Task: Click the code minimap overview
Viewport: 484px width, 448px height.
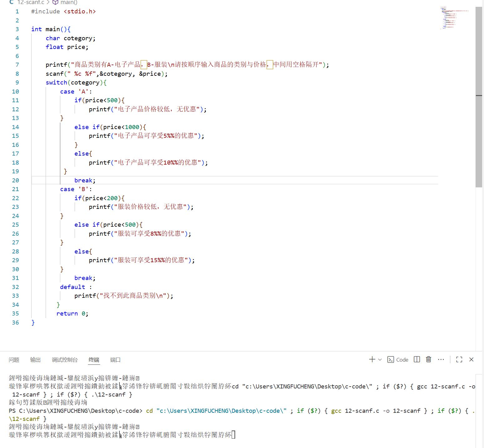Action: coord(454,18)
